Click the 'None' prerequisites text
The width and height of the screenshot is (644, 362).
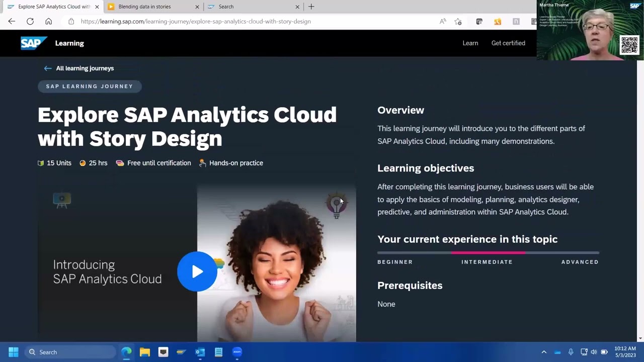386,304
